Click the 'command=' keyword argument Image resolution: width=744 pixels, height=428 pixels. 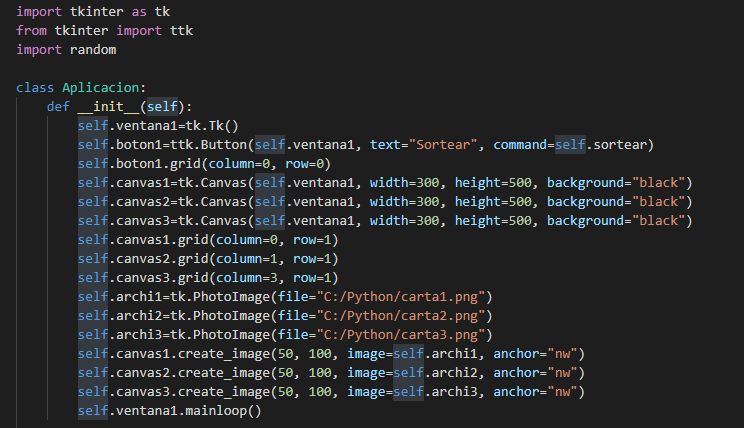[524, 145]
